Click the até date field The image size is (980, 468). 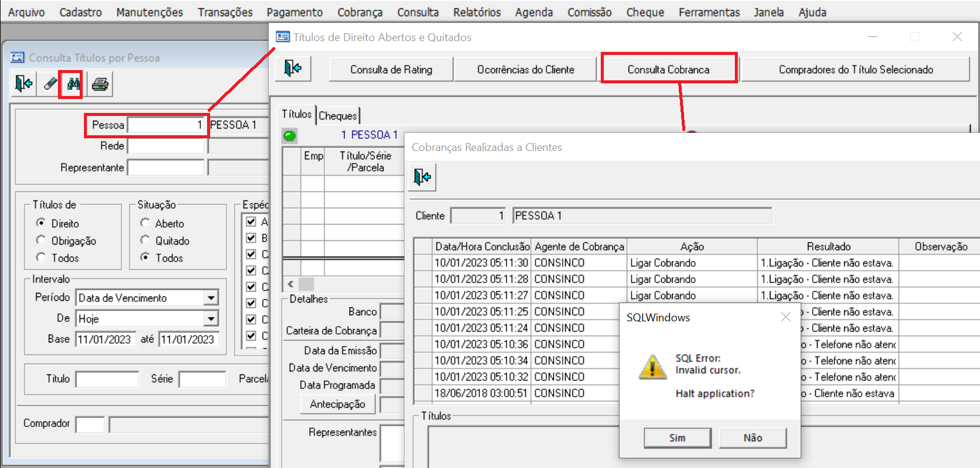pos(188,339)
